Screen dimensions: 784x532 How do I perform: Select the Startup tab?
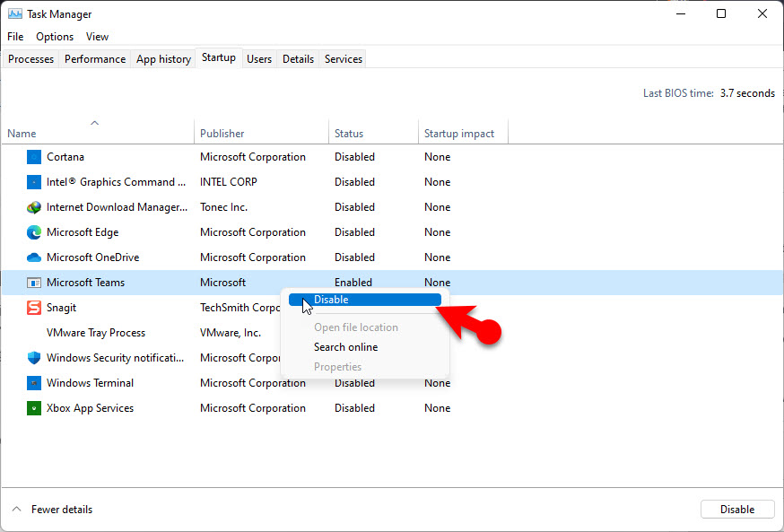tap(219, 57)
